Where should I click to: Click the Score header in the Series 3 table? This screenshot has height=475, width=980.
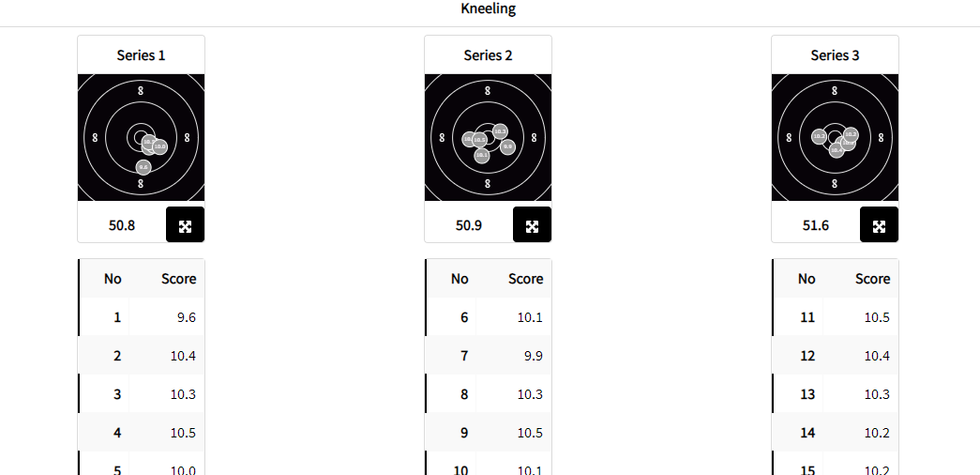pyautogui.click(x=872, y=279)
